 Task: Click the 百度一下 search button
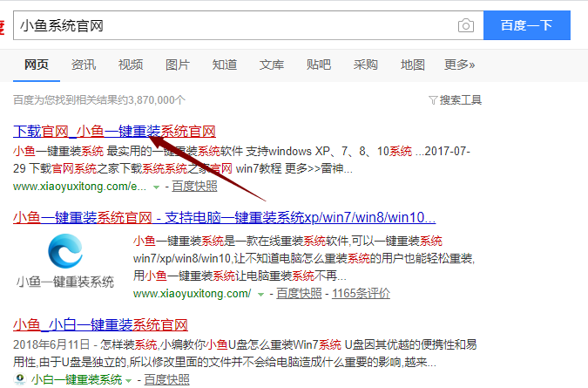pyautogui.click(x=527, y=25)
